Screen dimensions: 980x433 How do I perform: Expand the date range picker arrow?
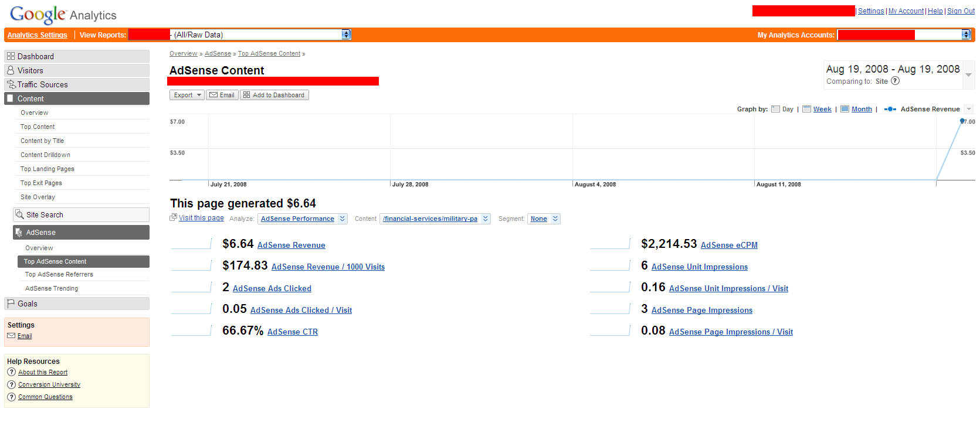point(969,75)
